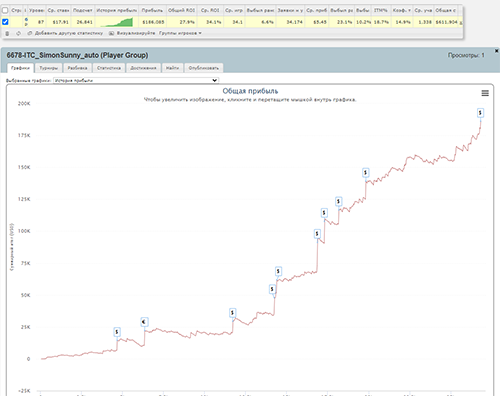Sort by the Прибыль column header
500x396 pixels.
(152, 11)
